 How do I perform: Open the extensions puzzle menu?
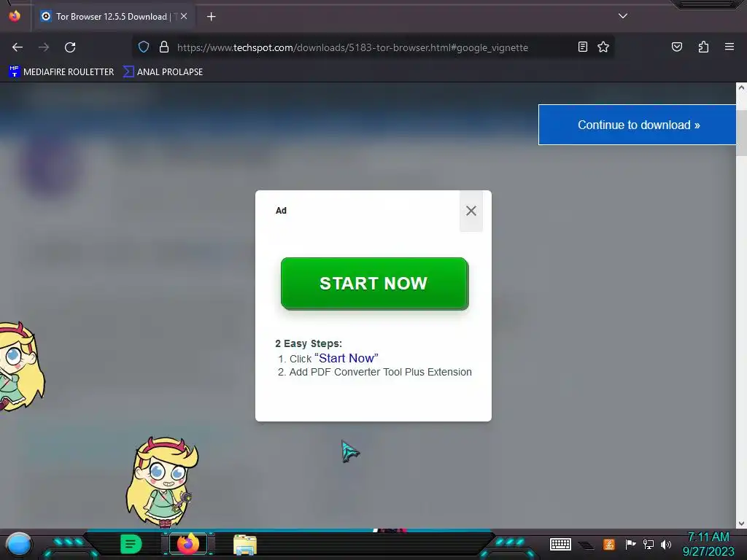pos(703,47)
